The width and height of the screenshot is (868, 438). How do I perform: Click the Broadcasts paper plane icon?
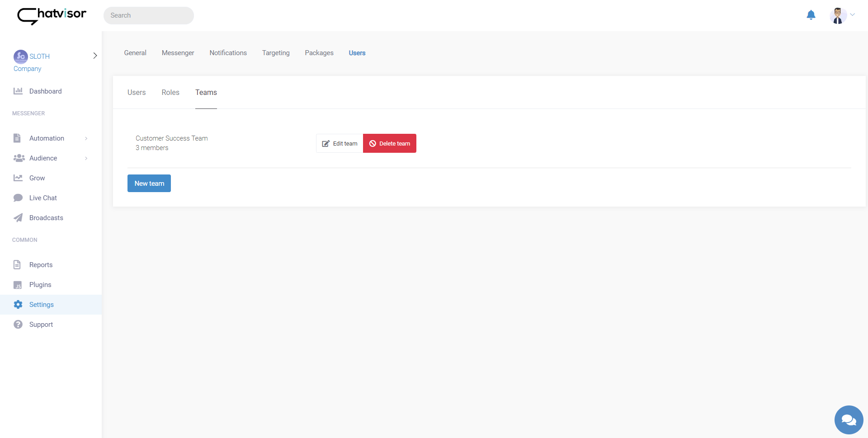click(18, 218)
